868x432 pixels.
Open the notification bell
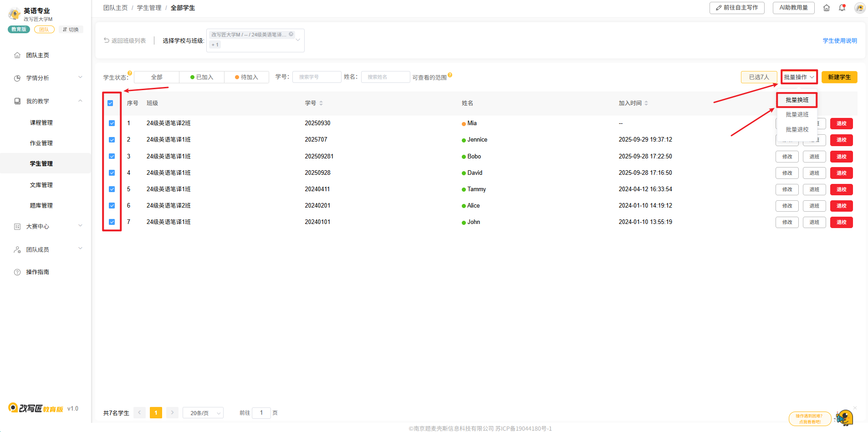pyautogui.click(x=842, y=8)
